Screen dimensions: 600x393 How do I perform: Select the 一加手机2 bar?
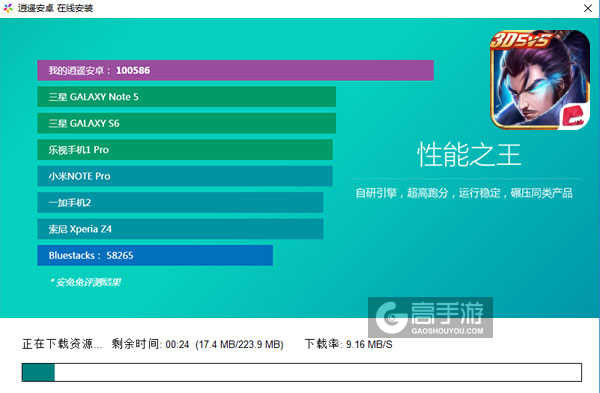[180, 202]
